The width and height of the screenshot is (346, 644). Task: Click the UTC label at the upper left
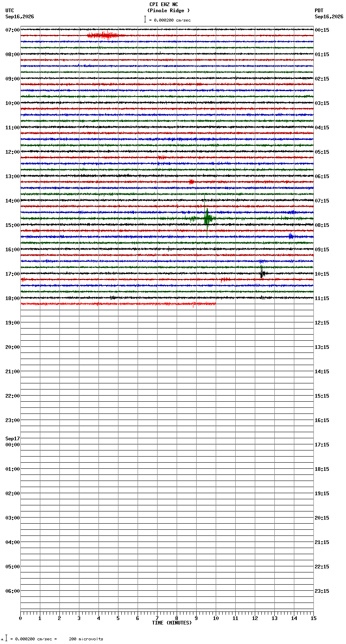[10, 11]
